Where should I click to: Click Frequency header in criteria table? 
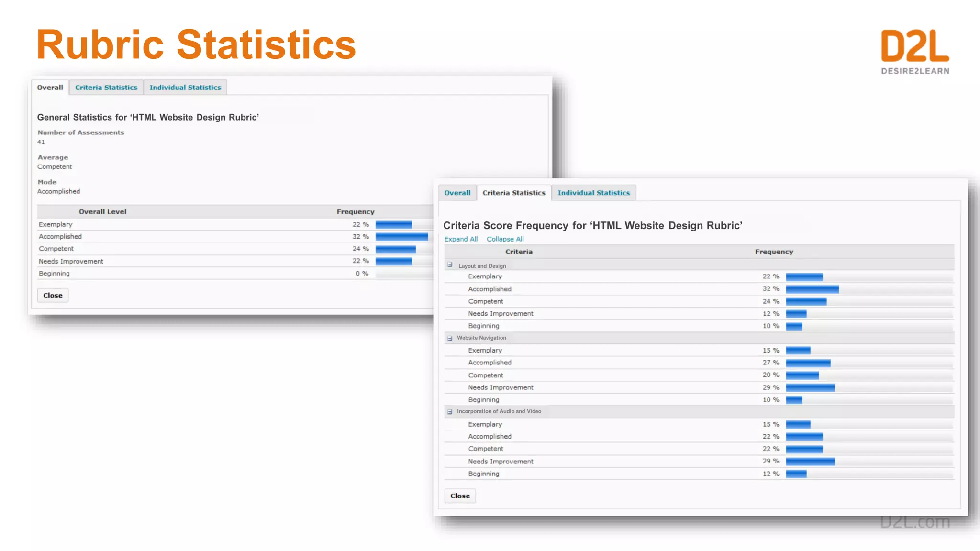(x=774, y=252)
